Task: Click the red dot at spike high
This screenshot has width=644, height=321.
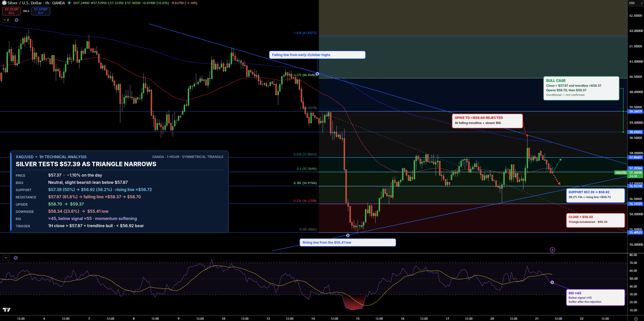Action: 527,136
